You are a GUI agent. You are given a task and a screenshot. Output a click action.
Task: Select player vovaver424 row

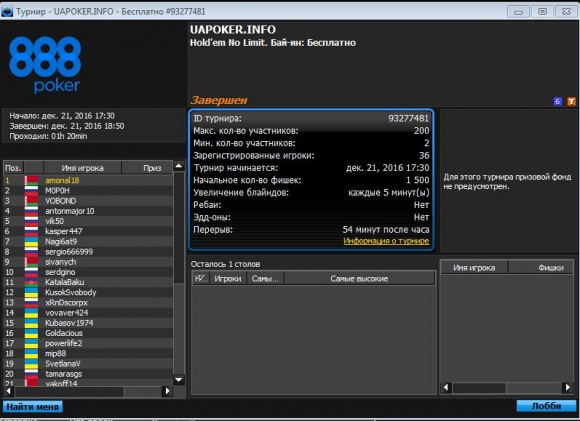88,313
